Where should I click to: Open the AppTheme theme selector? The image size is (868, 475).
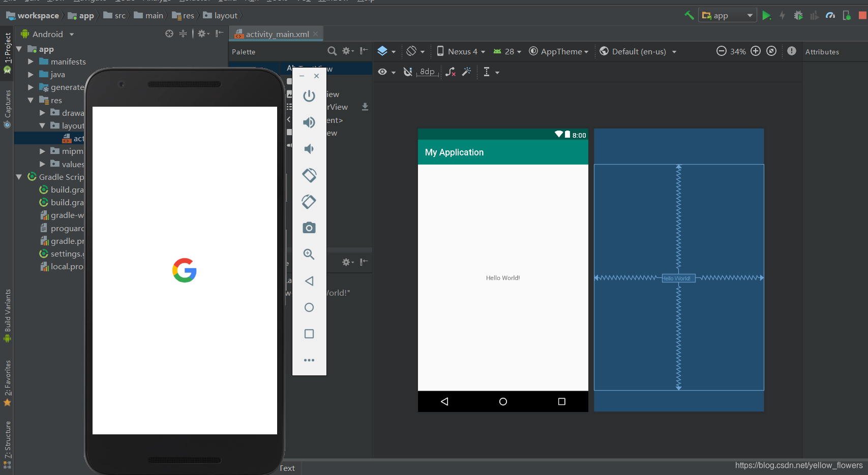point(559,51)
